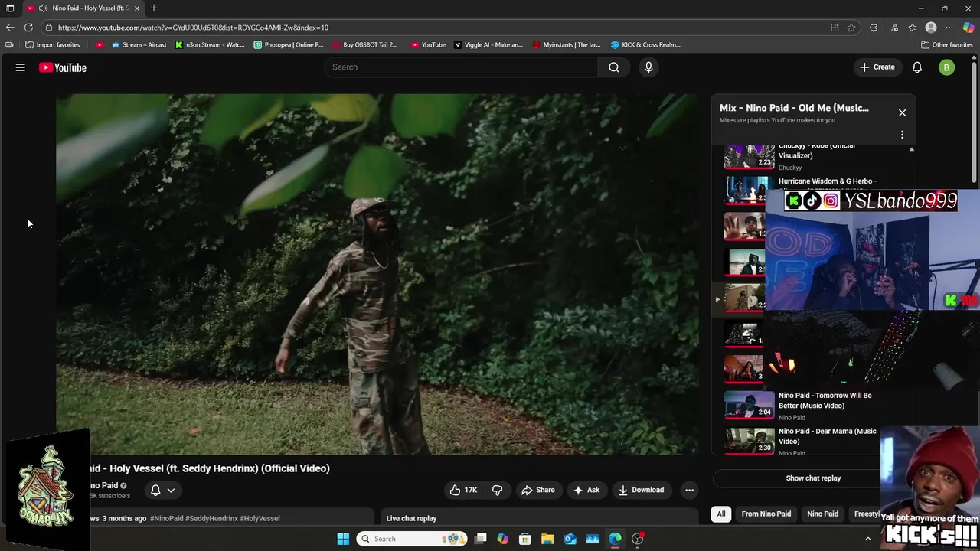Close the Mix playlist panel

tap(902, 112)
